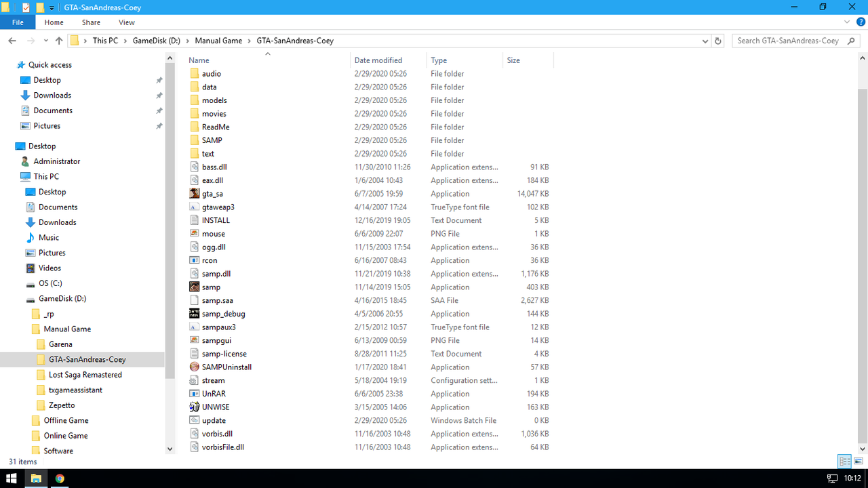Click the Administrator user icon

pyautogui.click(x=26, y=161)
